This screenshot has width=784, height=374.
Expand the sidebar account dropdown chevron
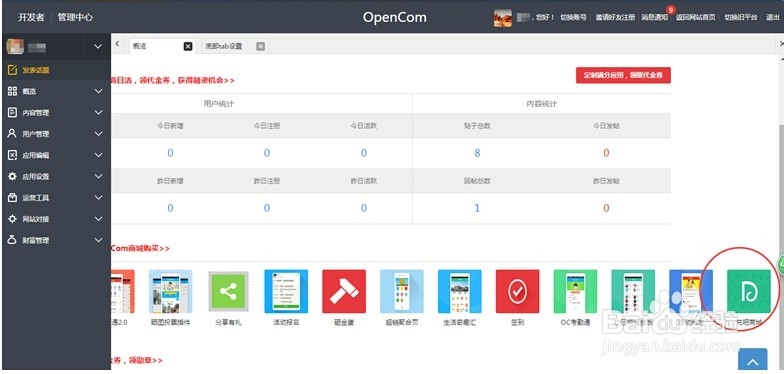point(98,46)
